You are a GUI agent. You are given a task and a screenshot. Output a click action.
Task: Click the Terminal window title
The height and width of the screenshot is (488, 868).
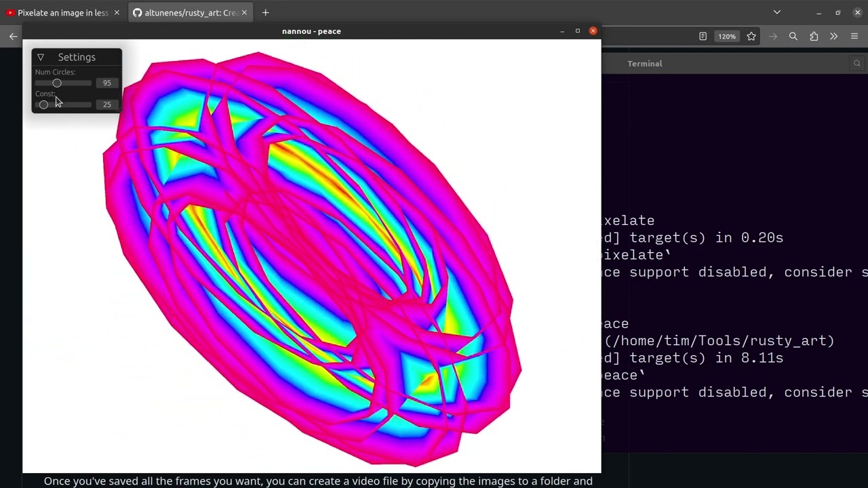point(645,63)
